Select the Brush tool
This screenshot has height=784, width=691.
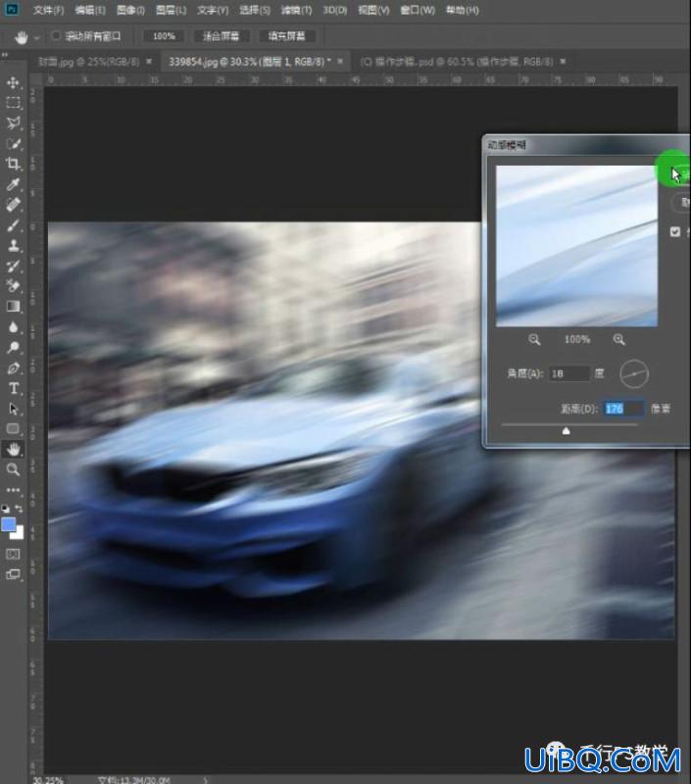pyautogui.click(x=13, y=225)
